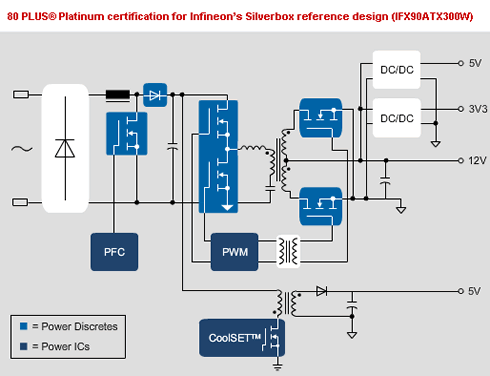Click the gate drive transformer next to PWM
Image resolution: width=490 pixels, height=376 pixels.
(x=288, y=252)
